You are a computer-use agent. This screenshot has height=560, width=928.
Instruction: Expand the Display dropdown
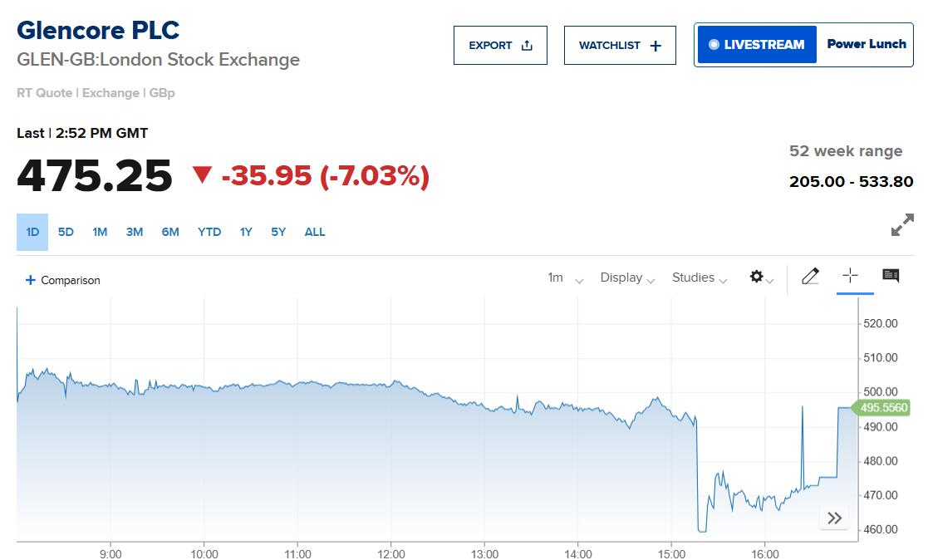coord(627,278)
